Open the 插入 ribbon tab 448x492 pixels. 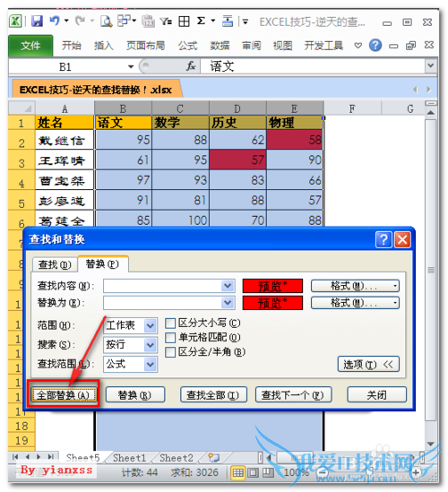[x=104, y=46]
